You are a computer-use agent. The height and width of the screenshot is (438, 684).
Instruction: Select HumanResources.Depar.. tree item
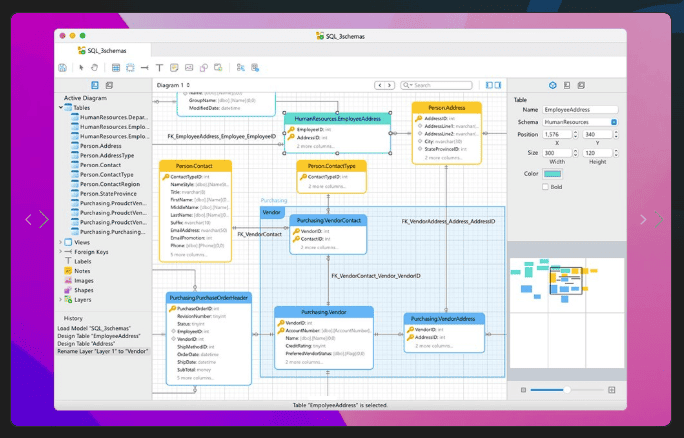[x=113, y=117]
